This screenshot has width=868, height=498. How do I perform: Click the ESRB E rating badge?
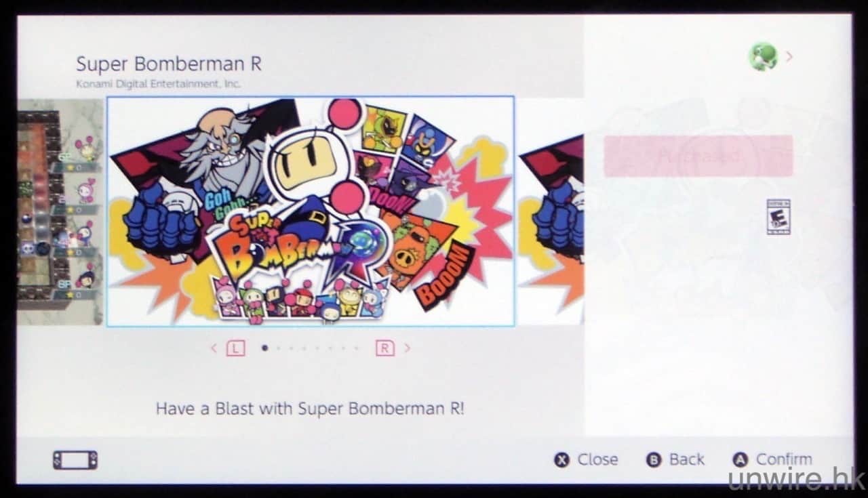(778, 217)
